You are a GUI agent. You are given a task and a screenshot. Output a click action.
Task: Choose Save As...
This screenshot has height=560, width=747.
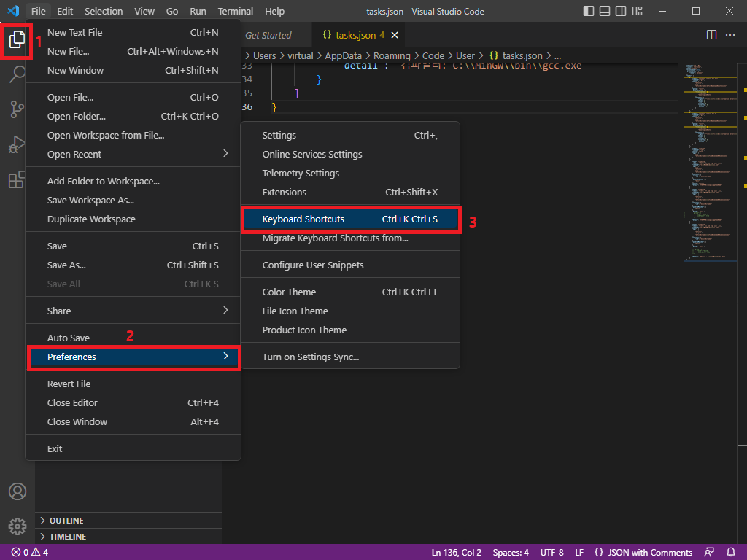click(133, 265)
